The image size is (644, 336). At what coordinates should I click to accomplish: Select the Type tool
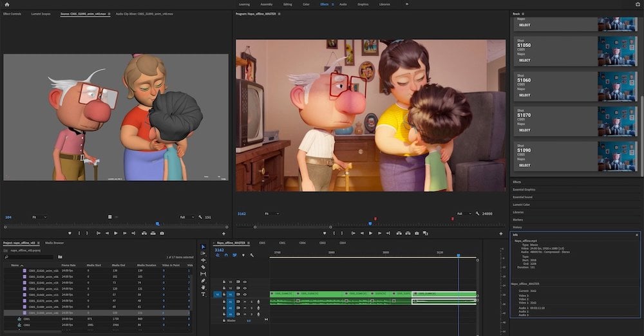[203, 295]
